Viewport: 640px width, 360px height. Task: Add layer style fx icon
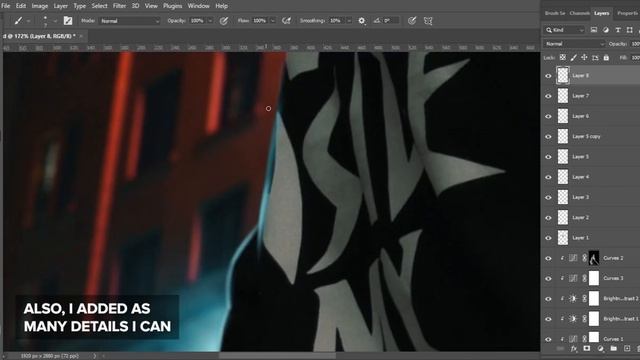click(x=574, y=349)
